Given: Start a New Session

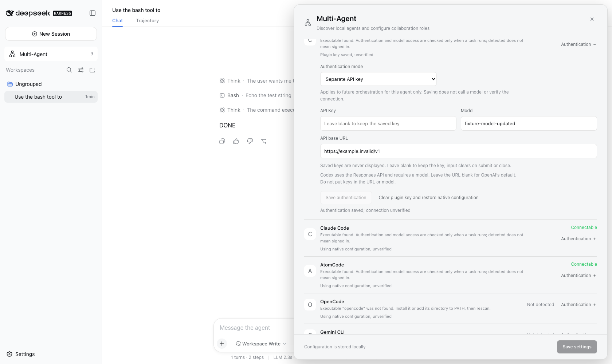Looking at the screenshot, I should [x=51, y=34].
